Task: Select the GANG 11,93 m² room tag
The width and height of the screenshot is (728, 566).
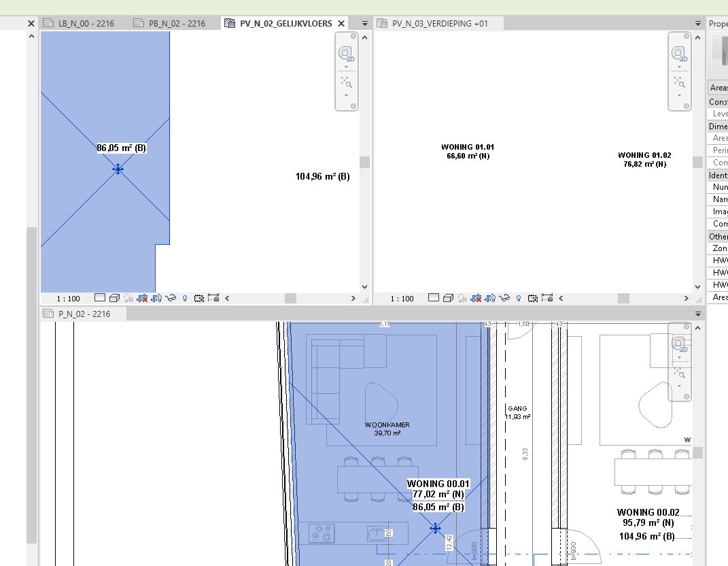Action: point(518,412)
